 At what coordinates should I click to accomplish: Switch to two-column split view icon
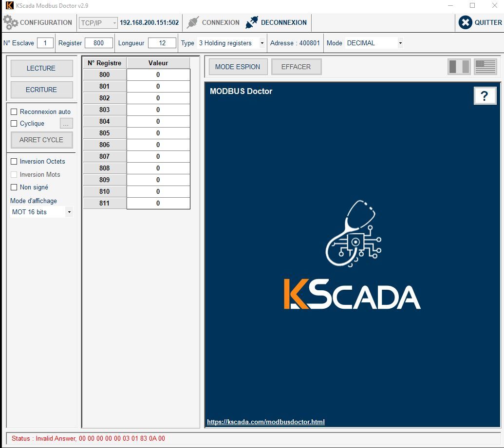click(459, 67)
